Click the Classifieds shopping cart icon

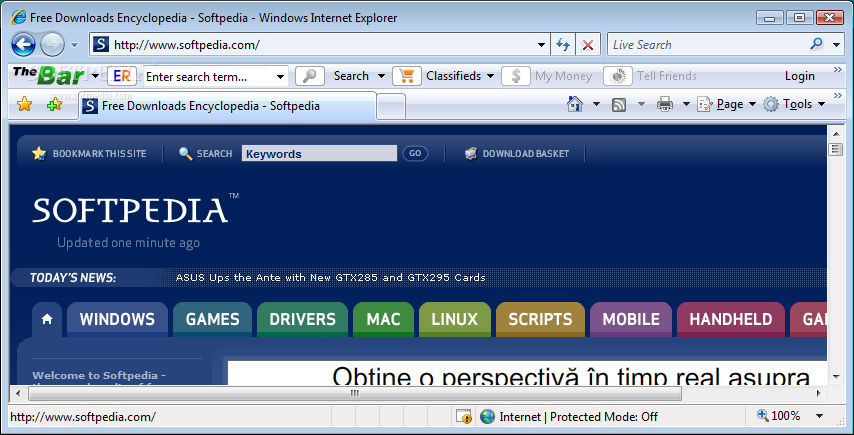pyautogui.click(x=407, y=76)
